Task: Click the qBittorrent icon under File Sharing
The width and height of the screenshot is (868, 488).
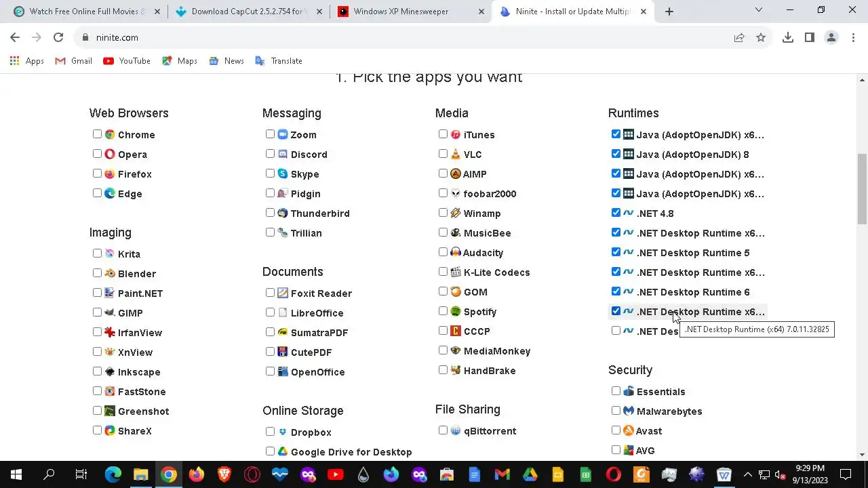Action: pyautogui.click(x=456, y=430)
